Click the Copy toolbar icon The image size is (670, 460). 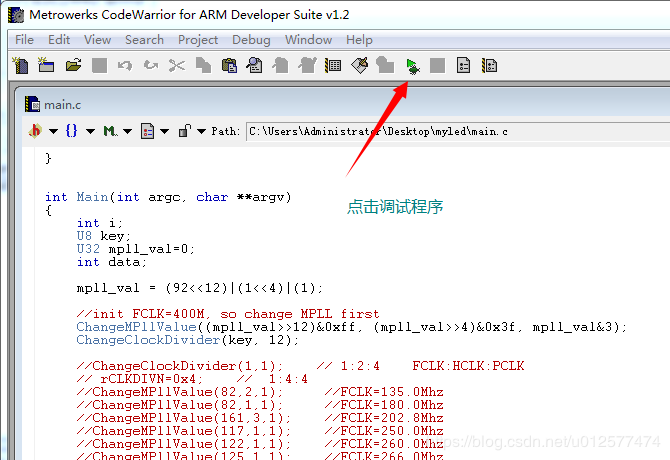[203, 65]
